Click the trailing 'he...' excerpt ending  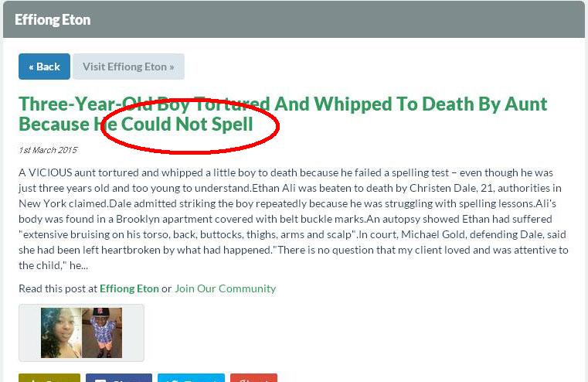79,266
